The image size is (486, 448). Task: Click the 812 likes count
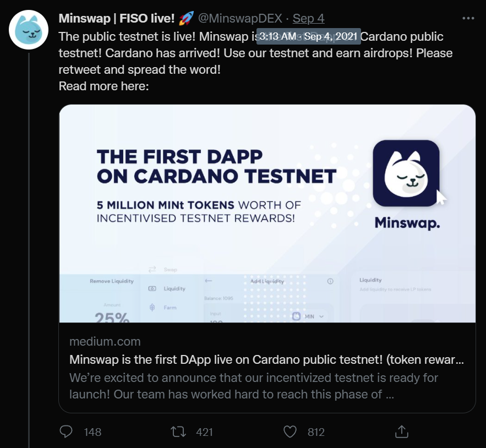pyautogui.click(x=316, y=432)
